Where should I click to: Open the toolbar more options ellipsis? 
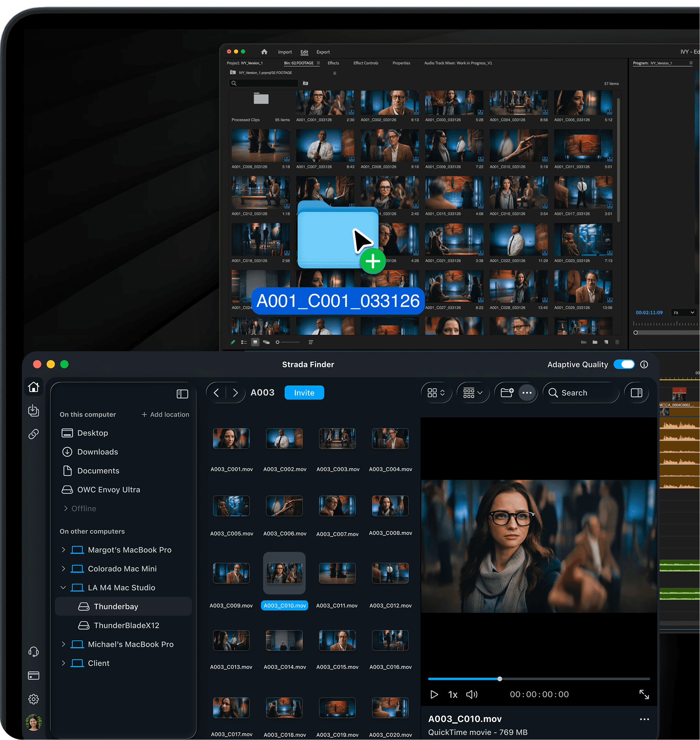(527, 393)
